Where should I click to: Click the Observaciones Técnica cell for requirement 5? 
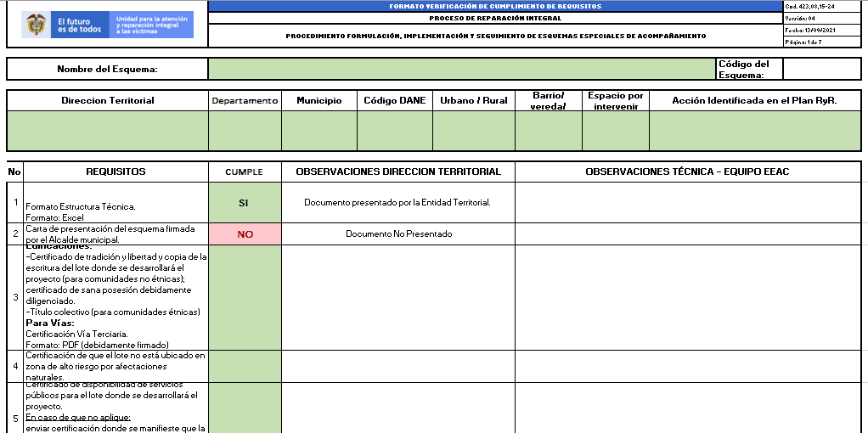(688, 408)
